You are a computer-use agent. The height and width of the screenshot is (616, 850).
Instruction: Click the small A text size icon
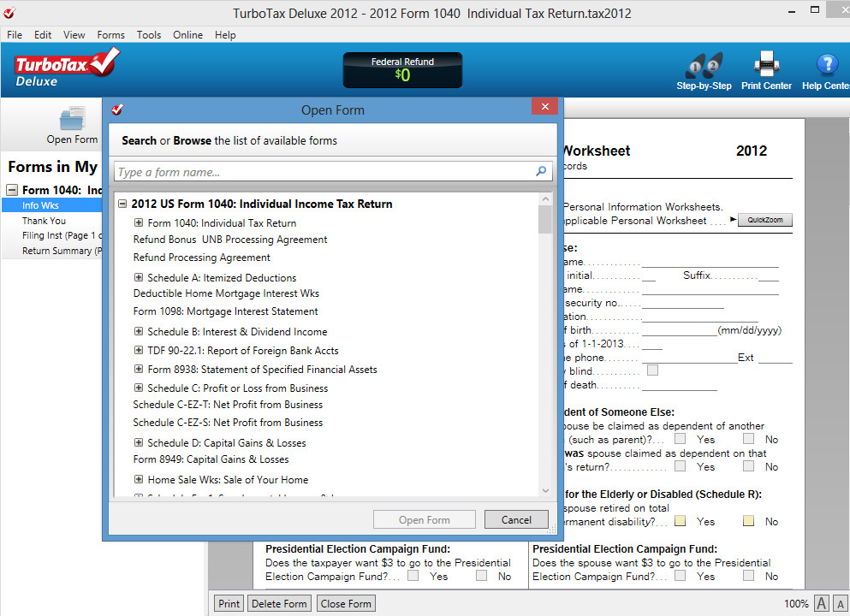pos(841,604)
